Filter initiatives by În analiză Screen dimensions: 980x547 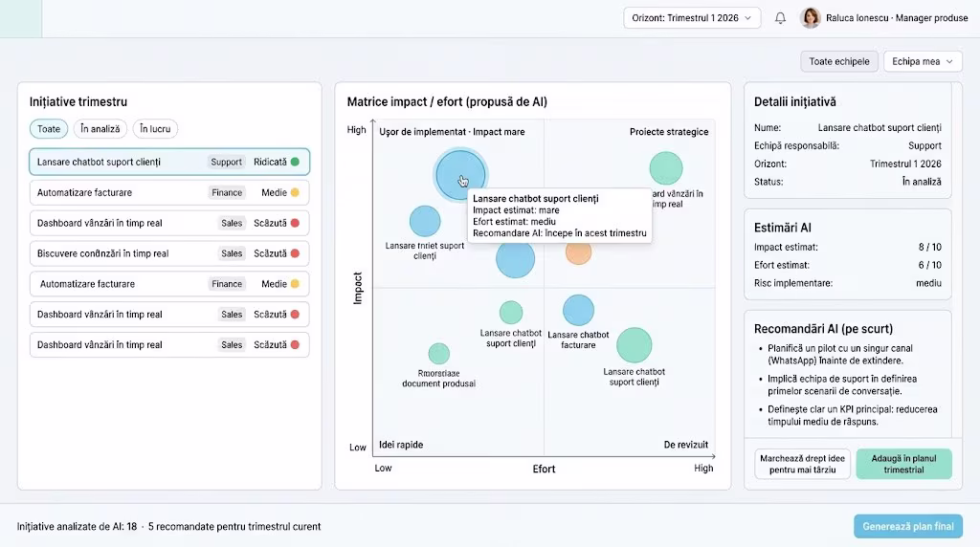coord(100,129)
